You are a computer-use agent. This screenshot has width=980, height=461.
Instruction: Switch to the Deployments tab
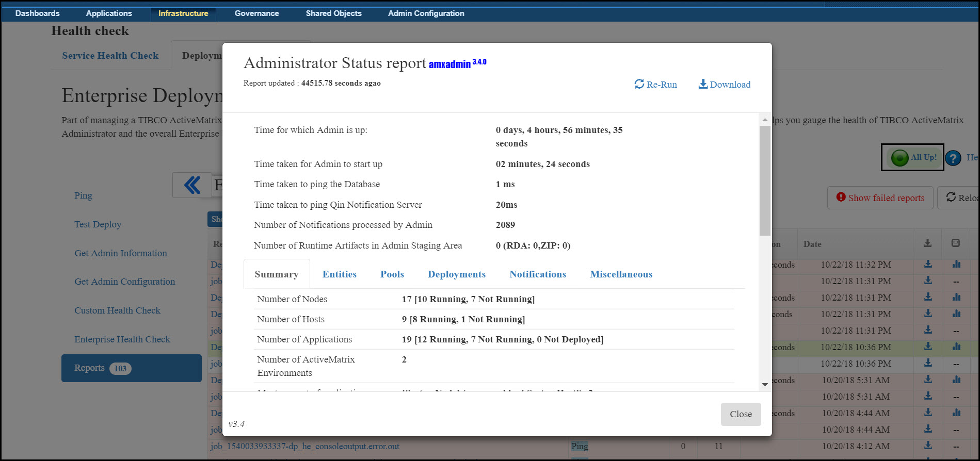point(457,274)
